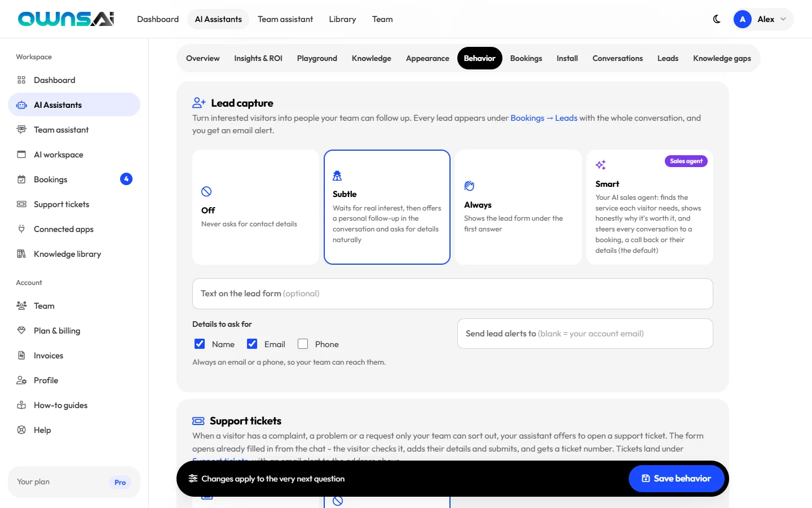Open the Knowledge tab
The height and width of the screenshot is (508, 812).
coord(372,58)
